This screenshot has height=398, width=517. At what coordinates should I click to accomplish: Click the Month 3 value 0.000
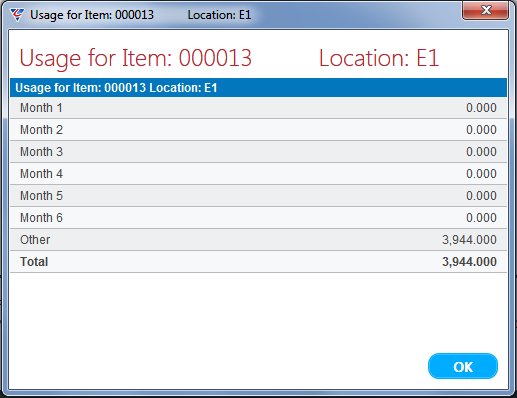481,152
